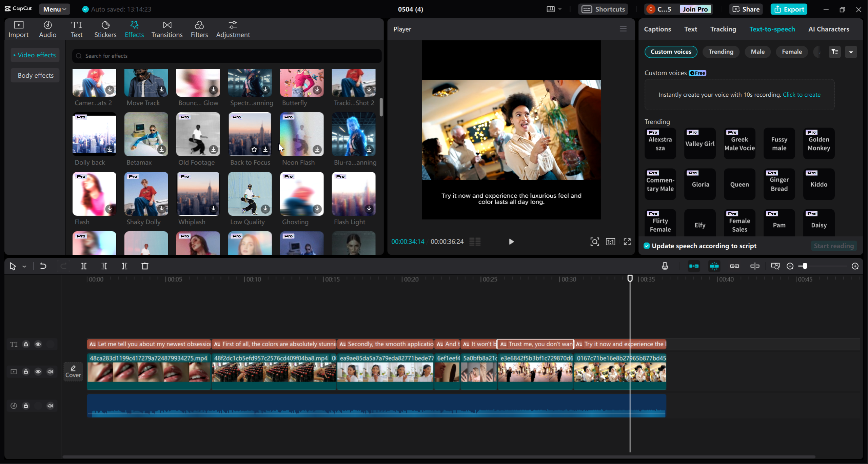Click fullscreen icon in the Player

click(627, 241)
